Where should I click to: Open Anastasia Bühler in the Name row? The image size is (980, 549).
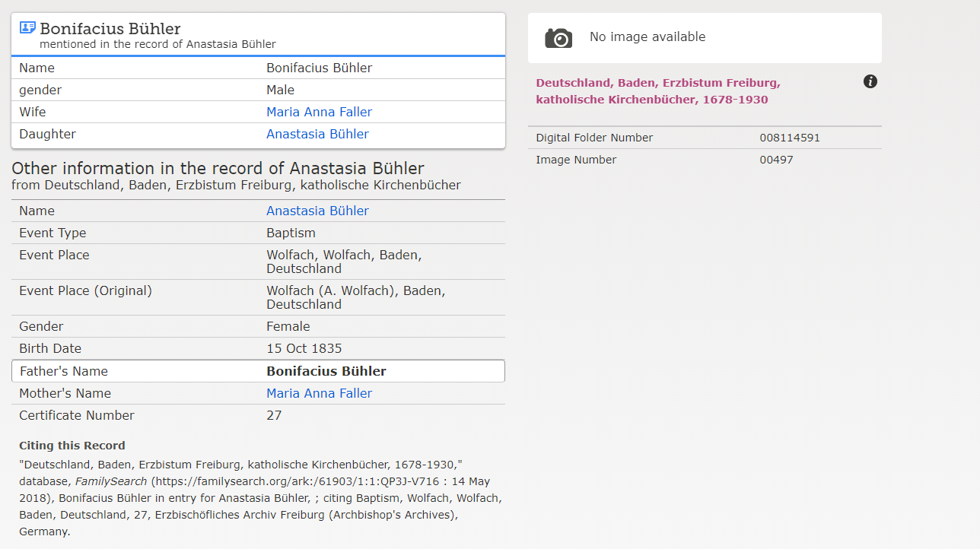click(317, 211)
